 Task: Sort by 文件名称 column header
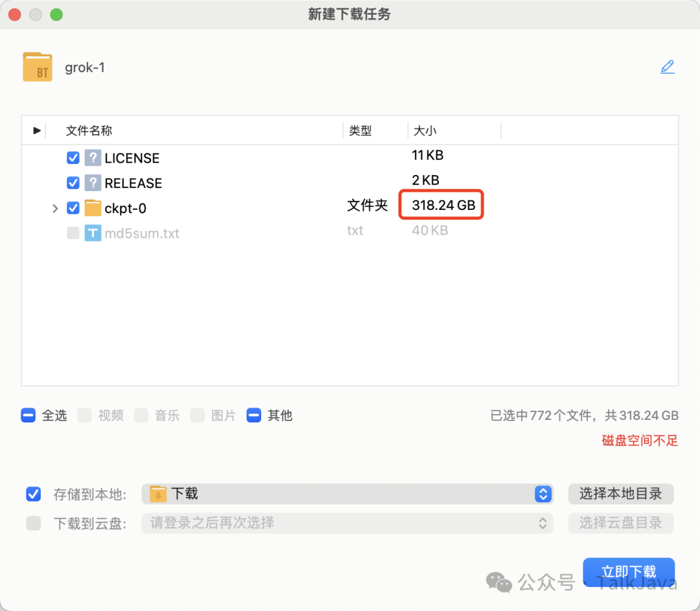89,131
